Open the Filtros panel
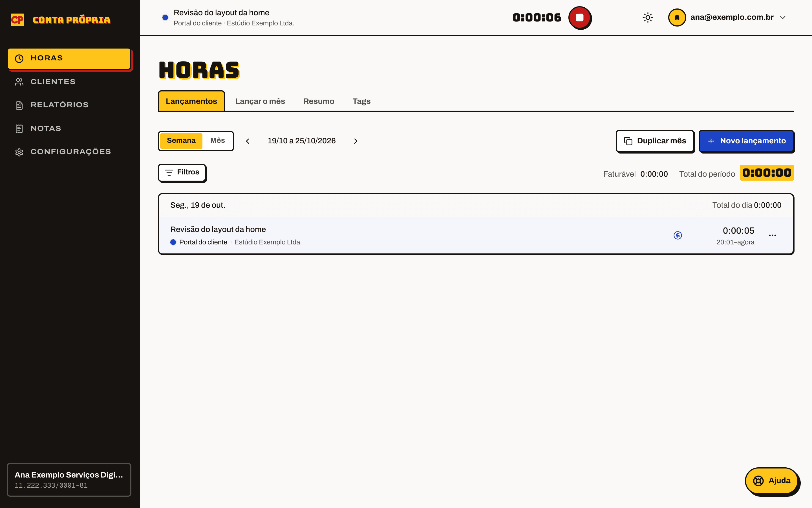 (182, 172)
